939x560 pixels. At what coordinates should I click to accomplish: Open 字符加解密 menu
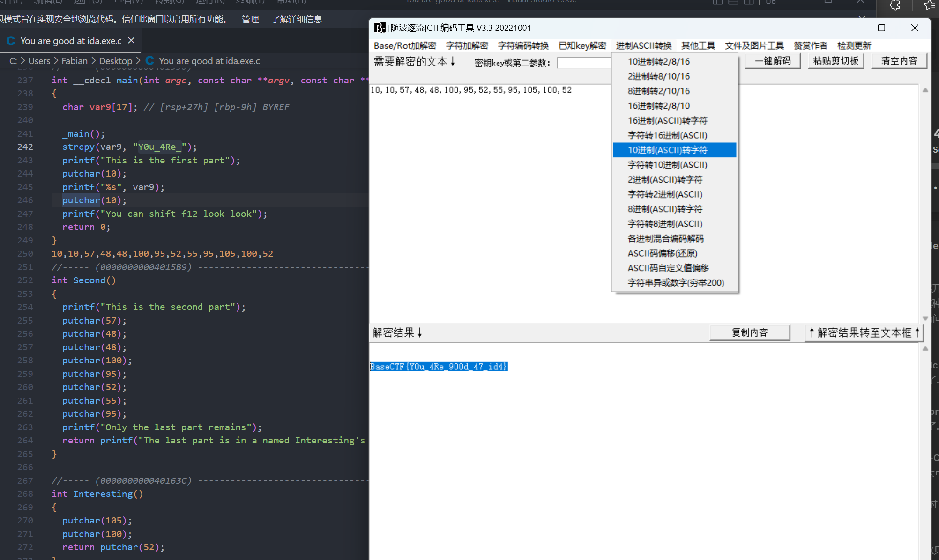tap(467, 45)
